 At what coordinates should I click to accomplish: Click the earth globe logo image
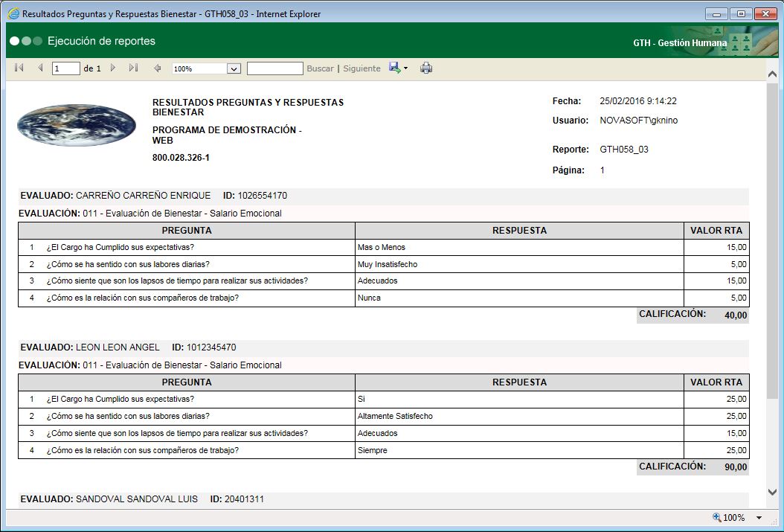point(77,125)
